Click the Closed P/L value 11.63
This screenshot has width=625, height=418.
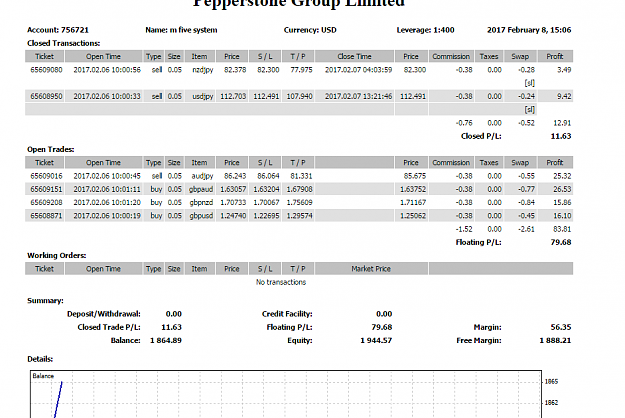pyautogui.click(x=560, y=136)
